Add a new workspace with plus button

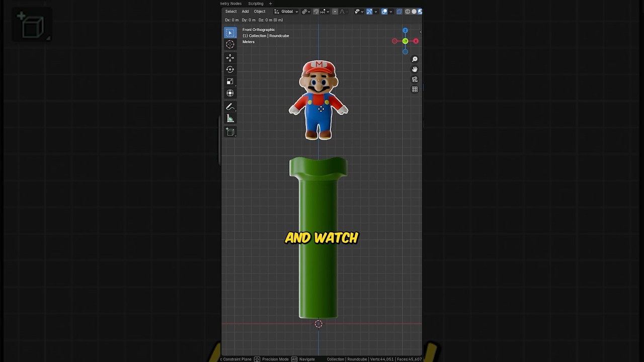[270, 4]
